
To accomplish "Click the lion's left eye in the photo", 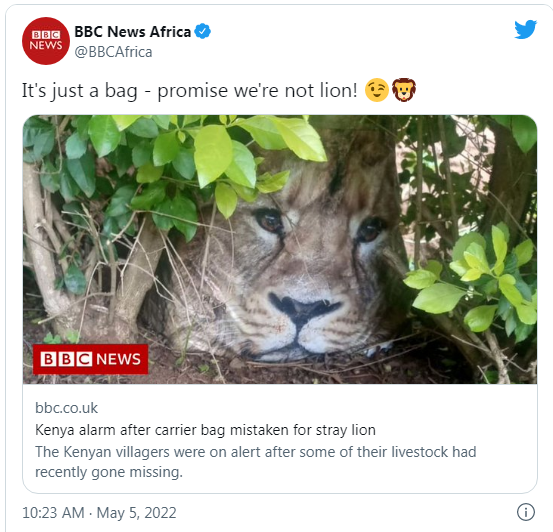I will [270, 220].
